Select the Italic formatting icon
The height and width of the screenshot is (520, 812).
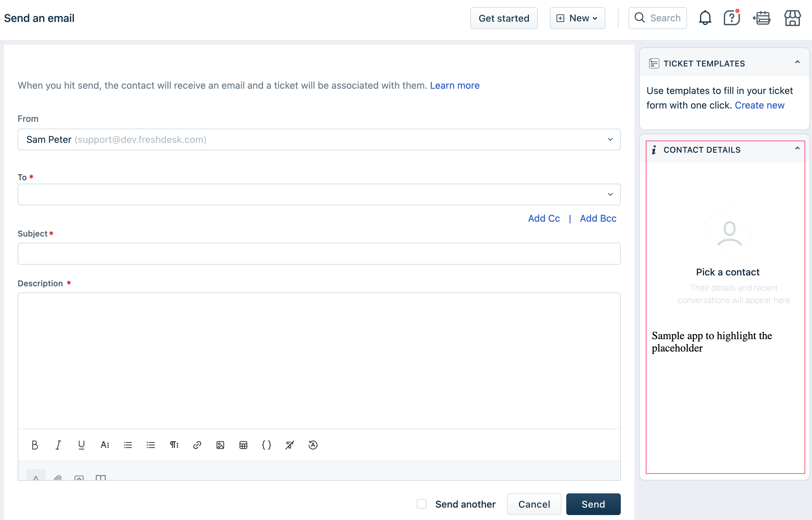[x=58, y=445]
